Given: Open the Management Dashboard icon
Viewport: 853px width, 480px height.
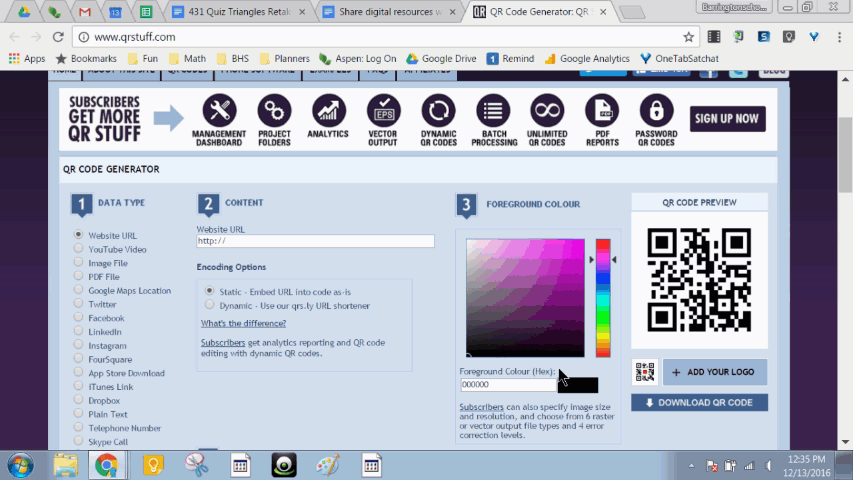Looking at the screenshot, I should point(220,110).
